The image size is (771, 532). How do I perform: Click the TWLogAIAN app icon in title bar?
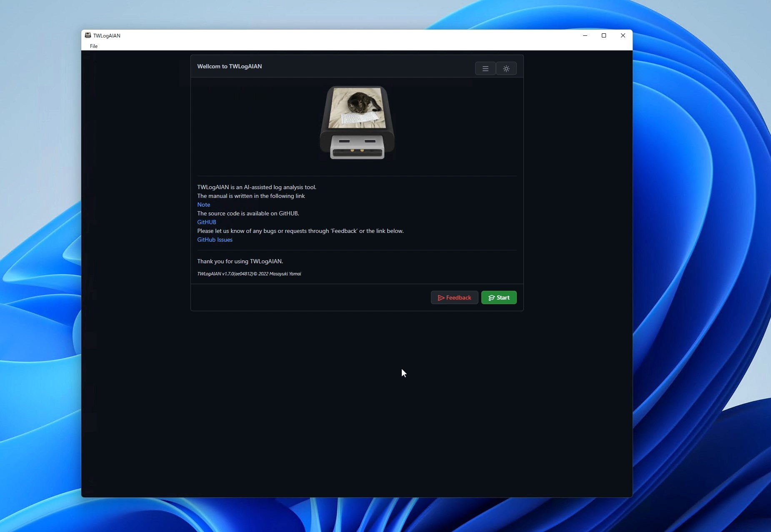point(88,35)
